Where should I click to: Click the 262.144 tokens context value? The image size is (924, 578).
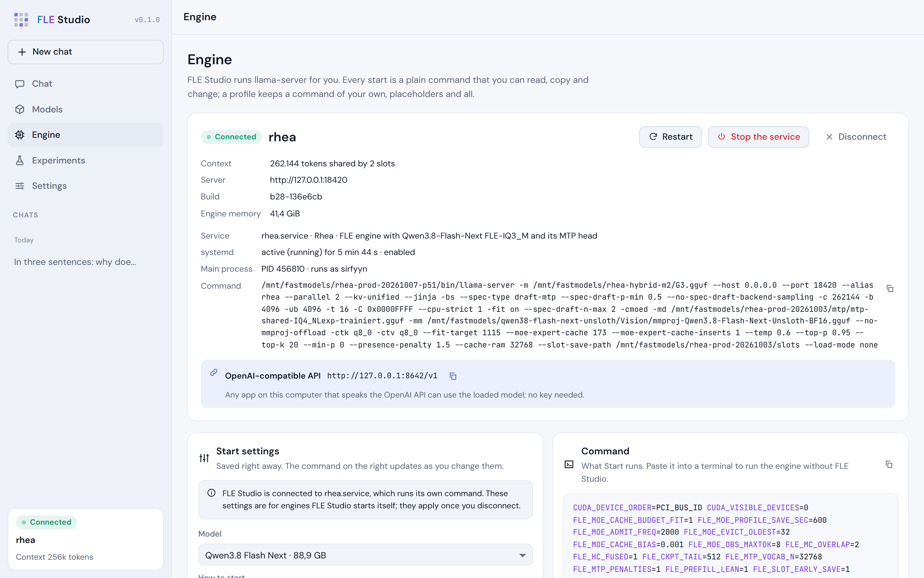point(332,164)
